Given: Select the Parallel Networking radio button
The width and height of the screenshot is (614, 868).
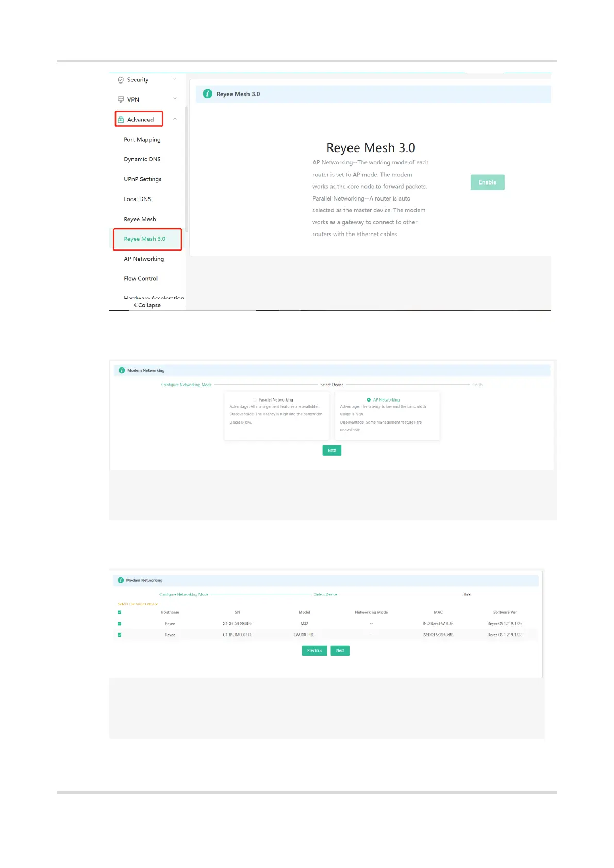Looking at the screenshot, I should click(x=255, y=400).
